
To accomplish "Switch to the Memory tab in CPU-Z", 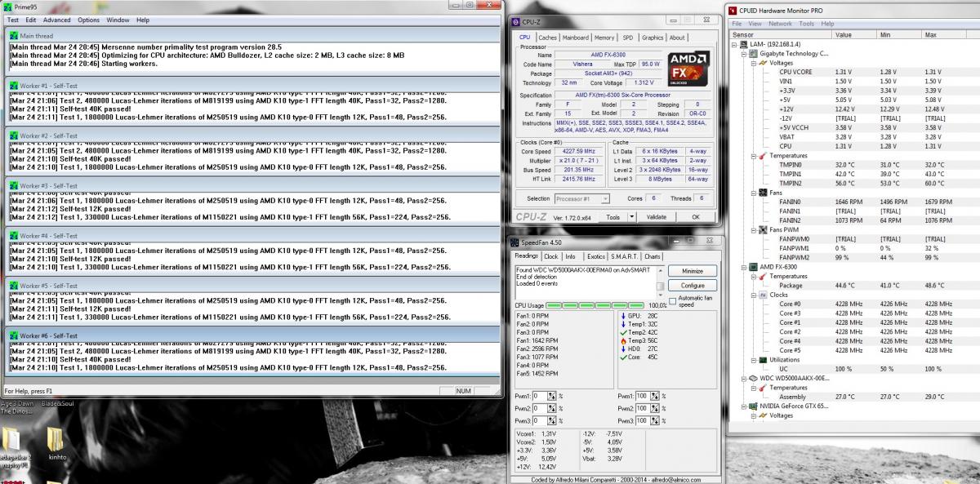I will [604, 38].
